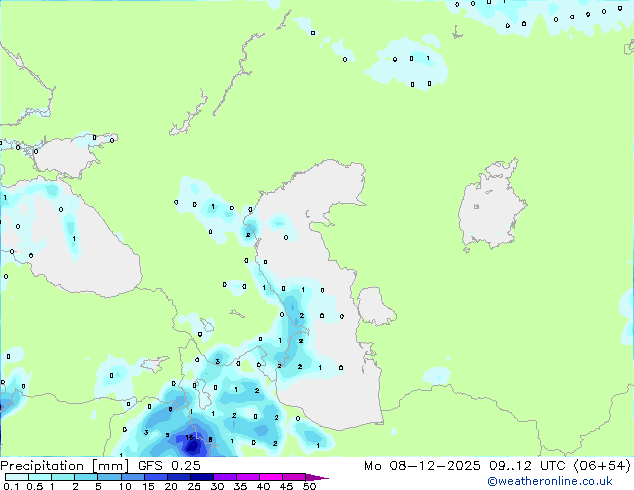Click the 2–5 mm legend swatch

(86, 477)
